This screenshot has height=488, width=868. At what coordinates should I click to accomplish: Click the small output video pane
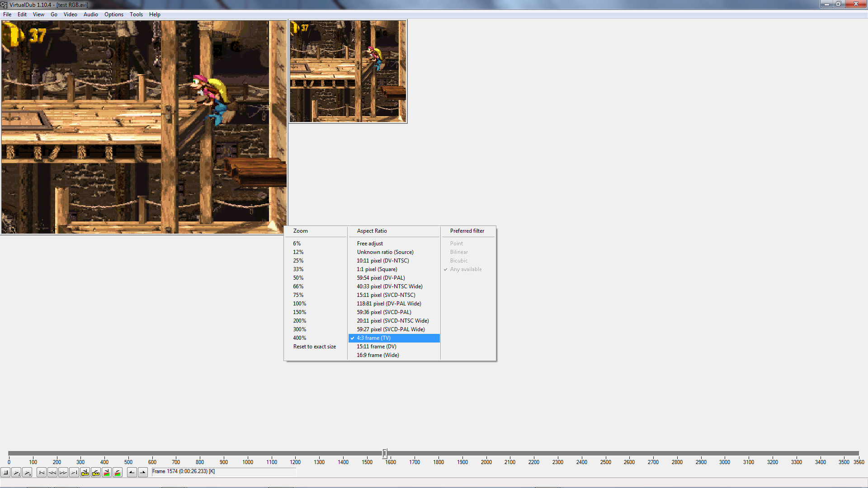[348, 71]
